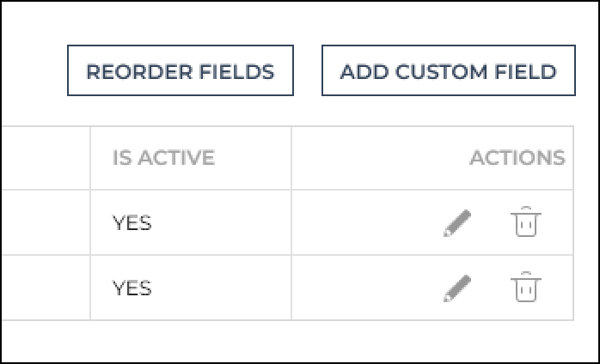This screenshot has width=600, height=364.
Task: Select the YES value in the first row
Action: point(132,222)
